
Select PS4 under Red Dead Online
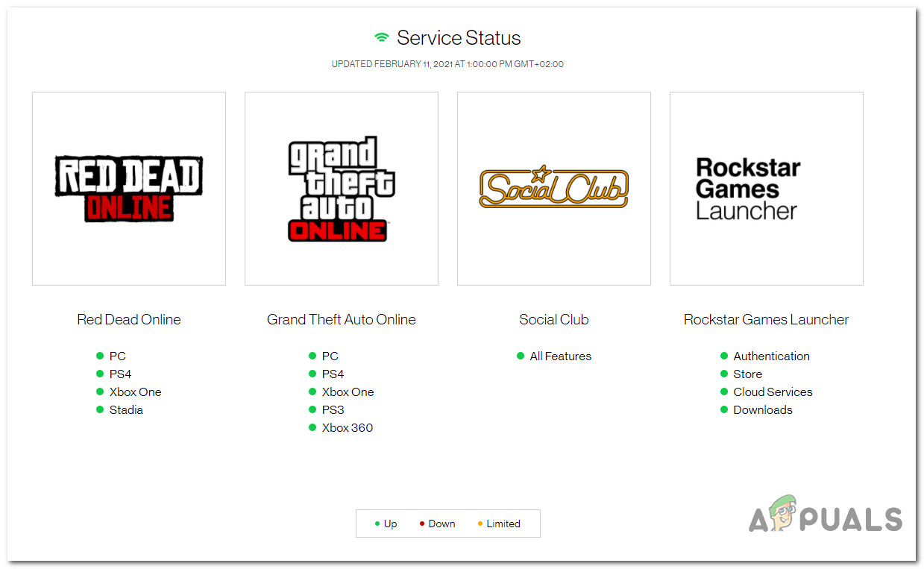click(121, 374)
